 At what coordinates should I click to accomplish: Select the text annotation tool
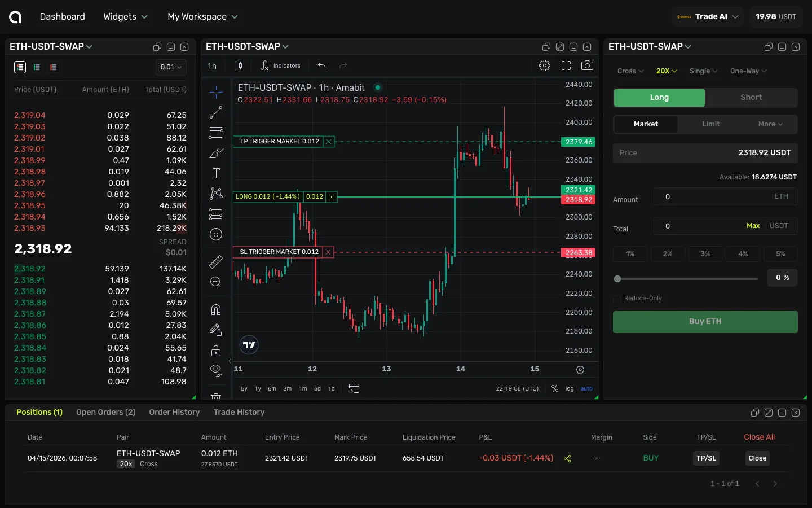click(x=215, y=173)
